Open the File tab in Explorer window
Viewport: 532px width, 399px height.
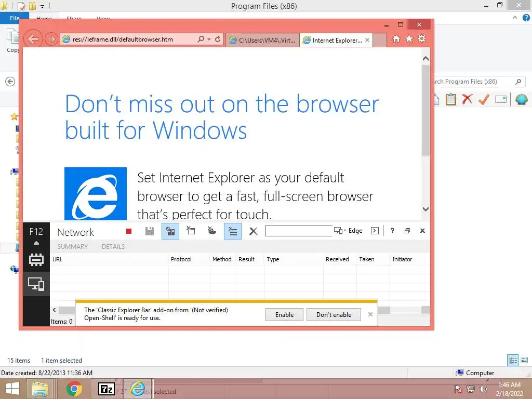[14, 18]
